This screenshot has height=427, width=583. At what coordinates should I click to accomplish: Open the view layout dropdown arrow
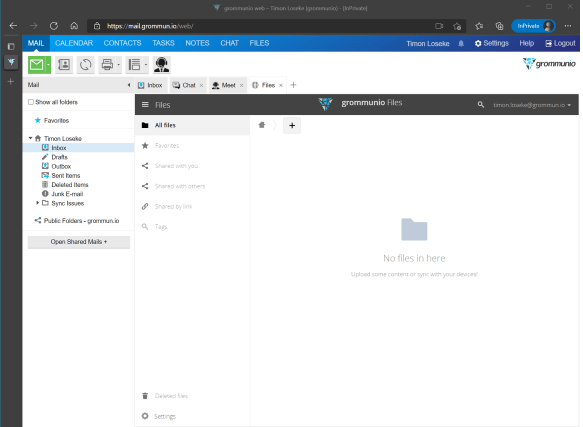tap(146, 65)
